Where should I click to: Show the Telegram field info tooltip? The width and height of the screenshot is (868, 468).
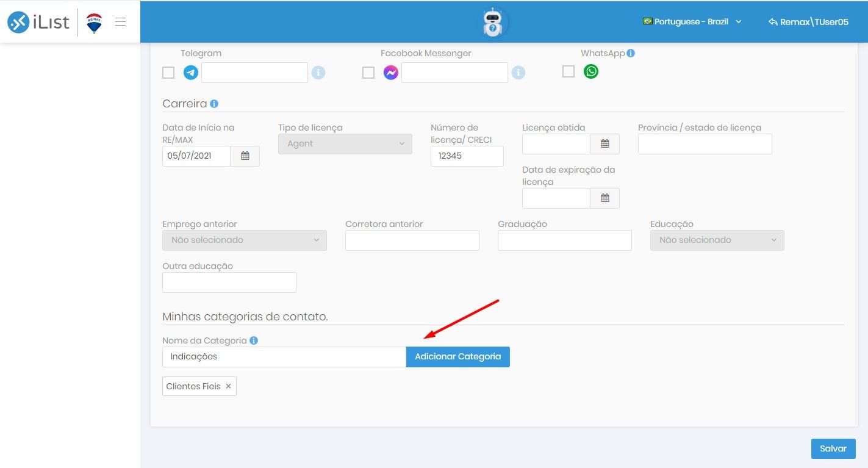coord(318,73)
